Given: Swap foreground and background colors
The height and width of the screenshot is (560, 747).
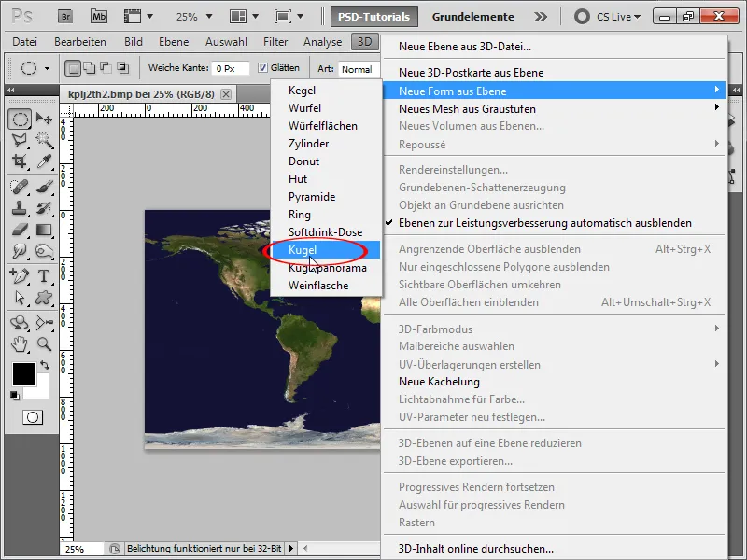Looking at the screenshot, I should pyautogui.click(x=45, y=365).
